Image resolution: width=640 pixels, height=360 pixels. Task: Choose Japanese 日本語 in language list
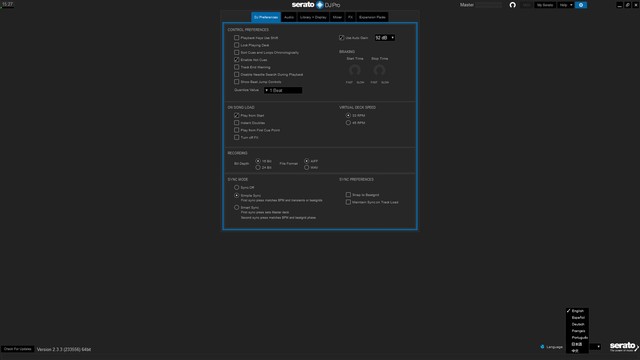tap(577, 344)
